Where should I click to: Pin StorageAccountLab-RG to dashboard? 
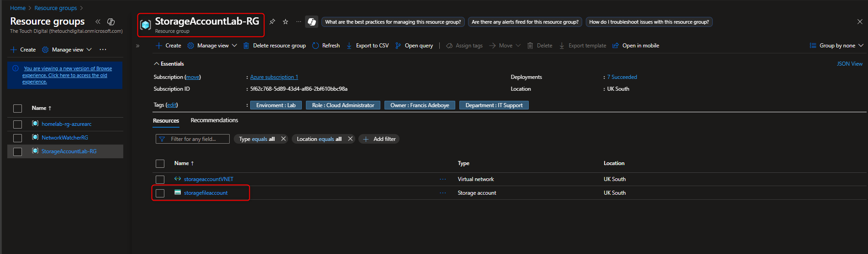pyautogui.click(x=272, y=21)
